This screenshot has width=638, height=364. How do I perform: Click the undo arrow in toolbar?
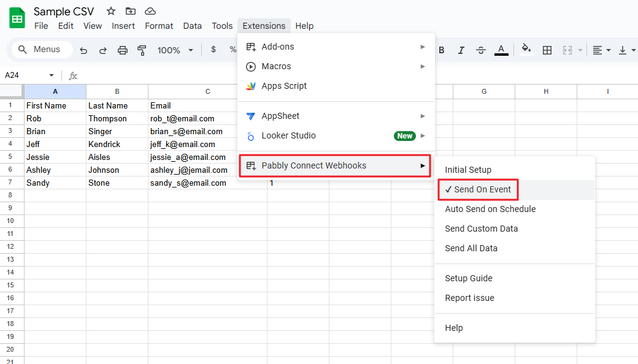(83, 50)
